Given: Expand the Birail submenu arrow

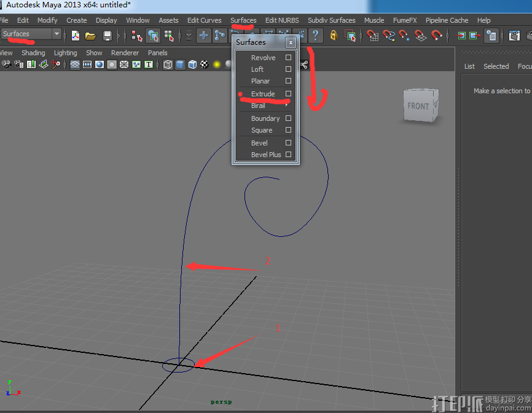Looking at the screenshot, I should point(287,106).
